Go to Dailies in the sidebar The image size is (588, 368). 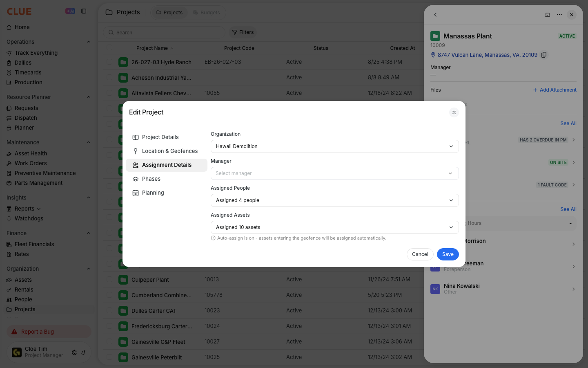coord(23,63)
